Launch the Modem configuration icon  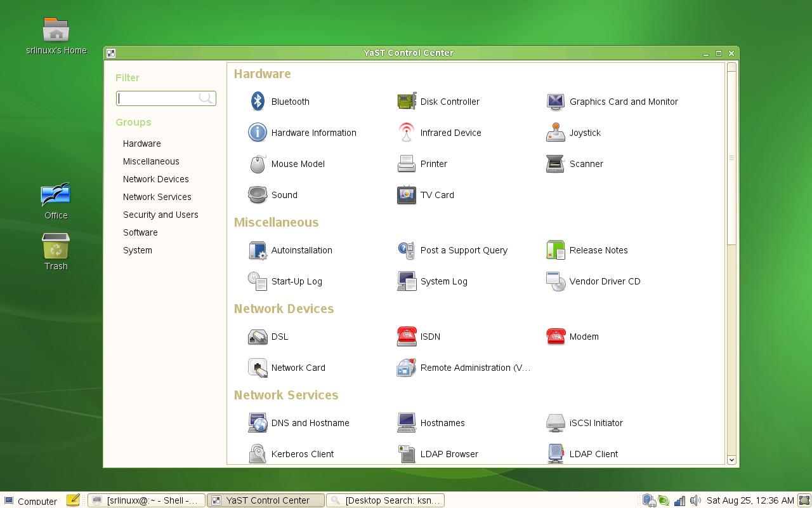[x=556, y=337]
